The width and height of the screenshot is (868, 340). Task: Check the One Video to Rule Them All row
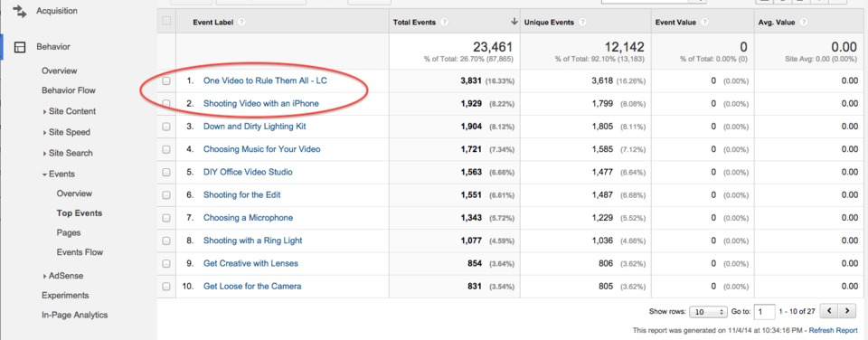coord(166,80)
